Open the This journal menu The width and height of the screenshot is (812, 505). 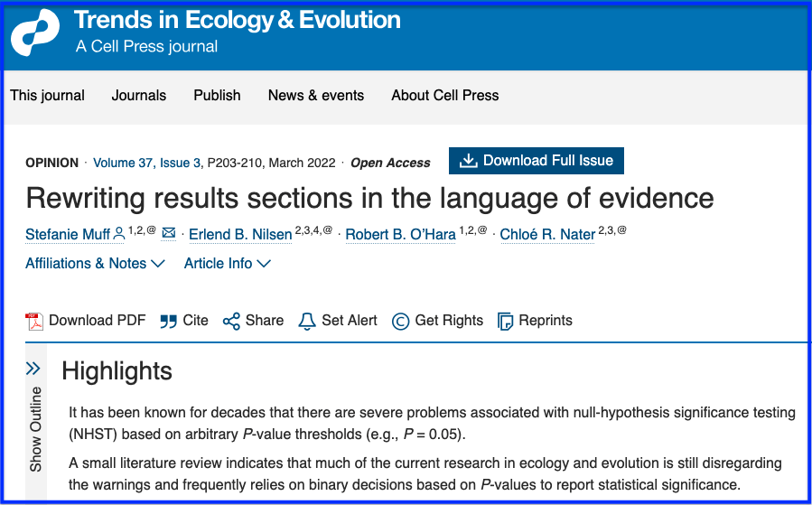[47, 96]
